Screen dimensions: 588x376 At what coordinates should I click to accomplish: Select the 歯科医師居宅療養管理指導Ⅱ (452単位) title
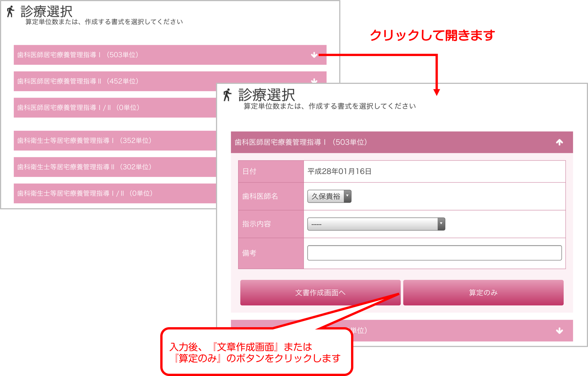click(x=78, y=81)
